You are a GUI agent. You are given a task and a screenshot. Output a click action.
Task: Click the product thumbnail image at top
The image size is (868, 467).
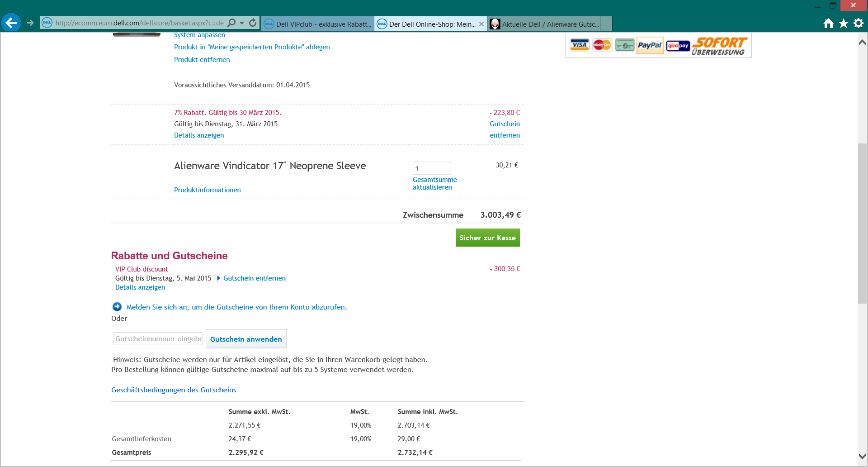[x=137, y=34]
